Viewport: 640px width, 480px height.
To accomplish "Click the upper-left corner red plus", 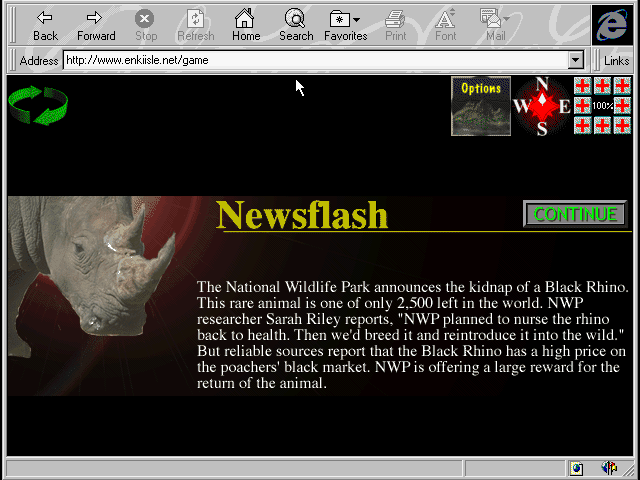I will (x=582, y=86).
